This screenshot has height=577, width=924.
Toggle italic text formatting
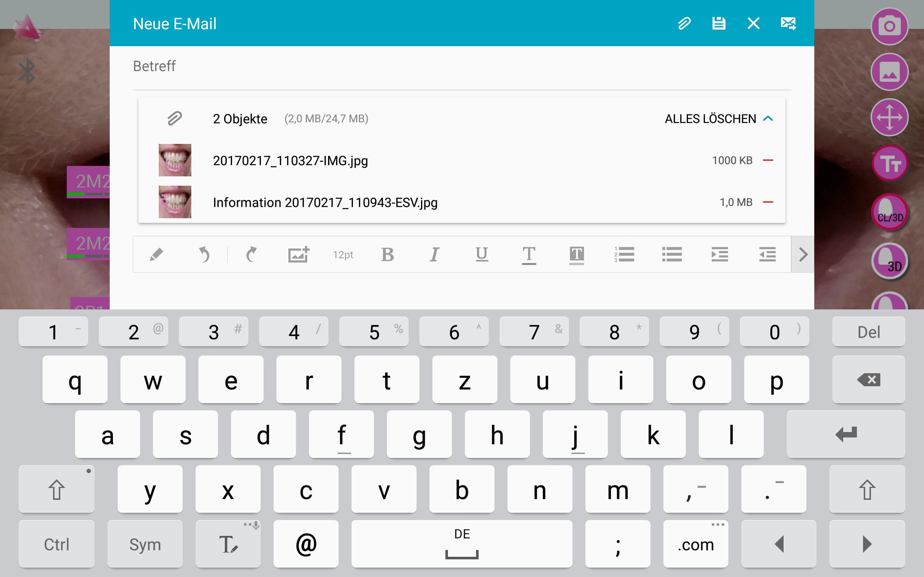[x=435, y=255]
